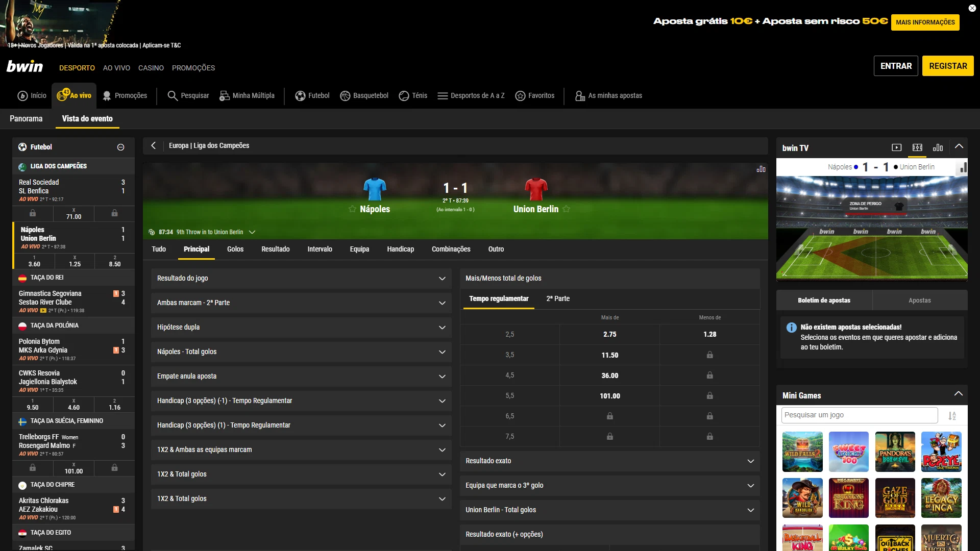This screenshot has width=980, height=551.
Task: Open the info icon in bet slip
Action: tap(792, 328)
